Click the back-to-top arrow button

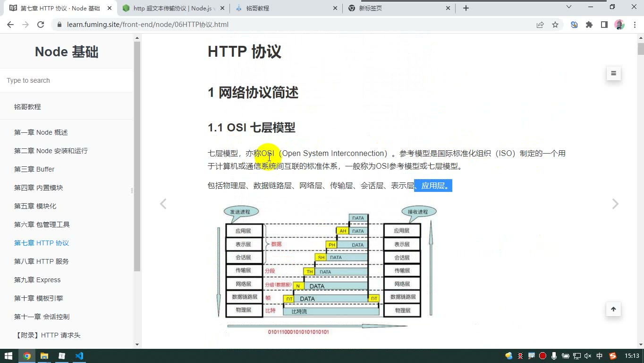click(614, 309)
